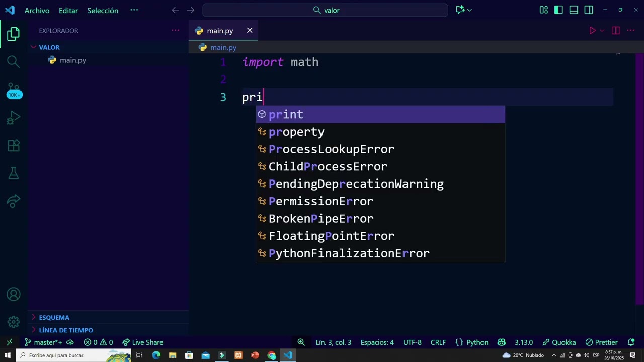Click master branch in status bar
Image resolution: width=644 pixels, height=362 pixels.
tap(43, 342)
